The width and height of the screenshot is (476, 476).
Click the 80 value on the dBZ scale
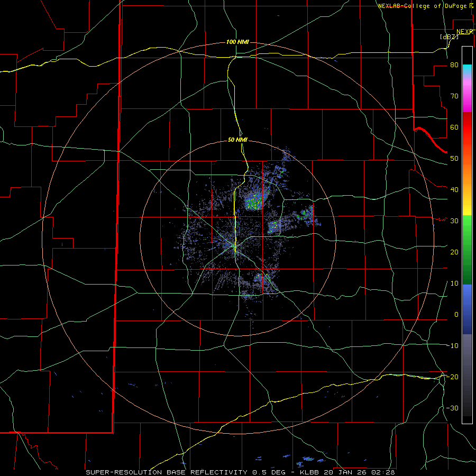[x=454, y=65]
